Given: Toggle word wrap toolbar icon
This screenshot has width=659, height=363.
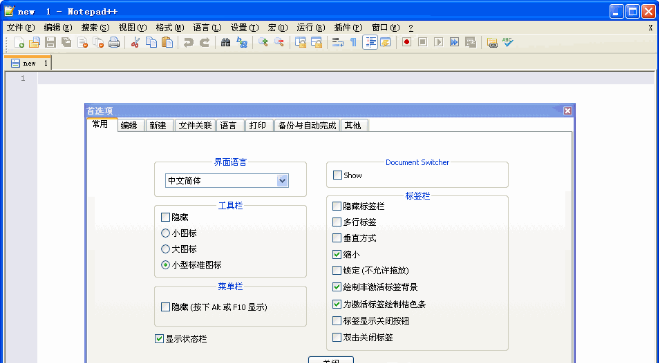Looking at the screenshot, I should [337, 42].
